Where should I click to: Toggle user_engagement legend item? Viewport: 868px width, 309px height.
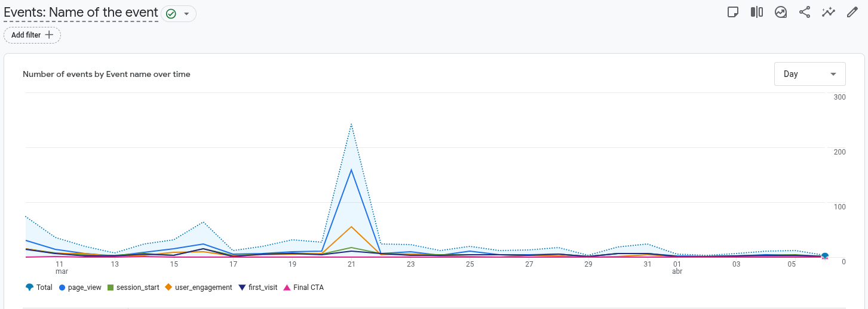(x=198, y=288)
